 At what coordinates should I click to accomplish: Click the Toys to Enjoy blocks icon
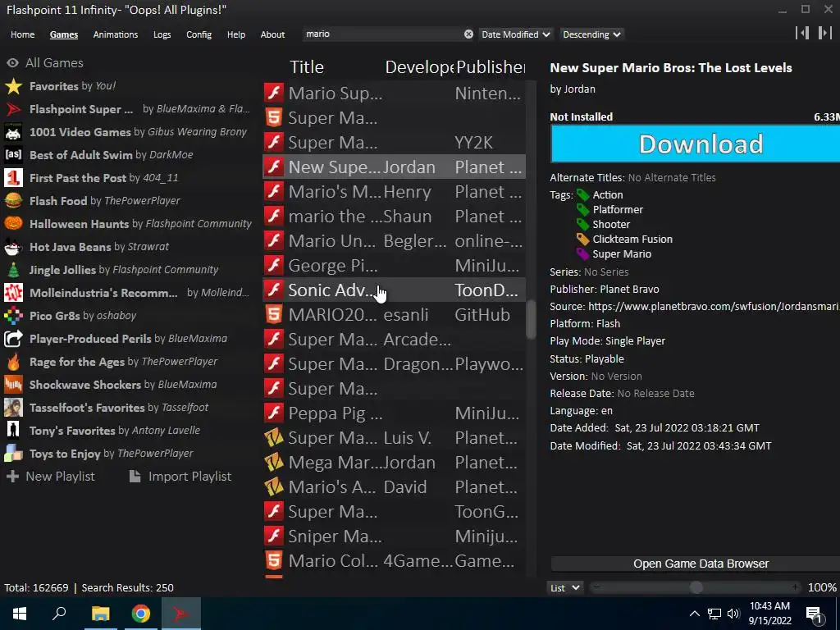click(13, 454)
